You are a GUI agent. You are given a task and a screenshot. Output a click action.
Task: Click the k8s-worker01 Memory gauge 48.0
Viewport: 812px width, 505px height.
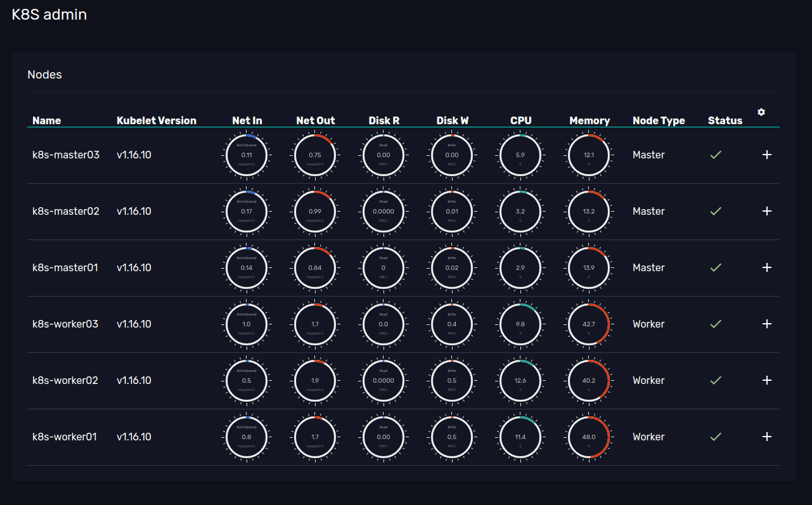(590, 437)
